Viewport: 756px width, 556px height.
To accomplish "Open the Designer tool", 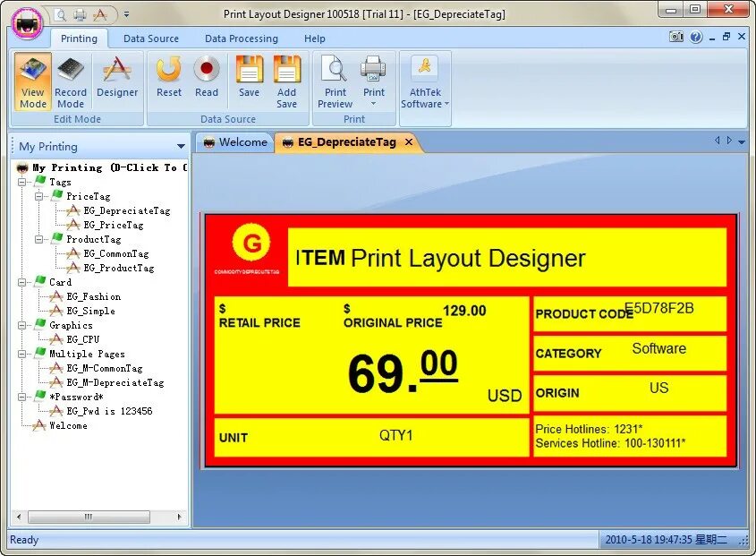I will point(117,81).
